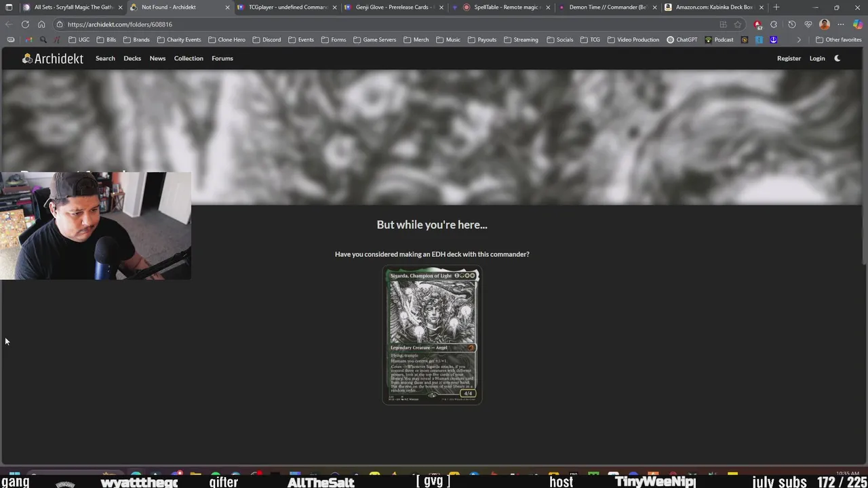
Task: Click the browser back arrow
Action: [x=9, y=24]
